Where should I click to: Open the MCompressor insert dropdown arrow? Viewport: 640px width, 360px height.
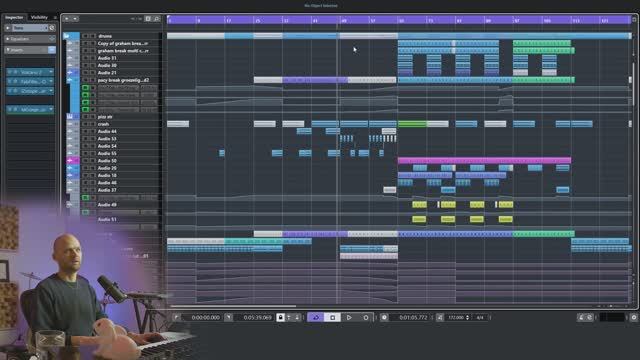tap(51, 109)
